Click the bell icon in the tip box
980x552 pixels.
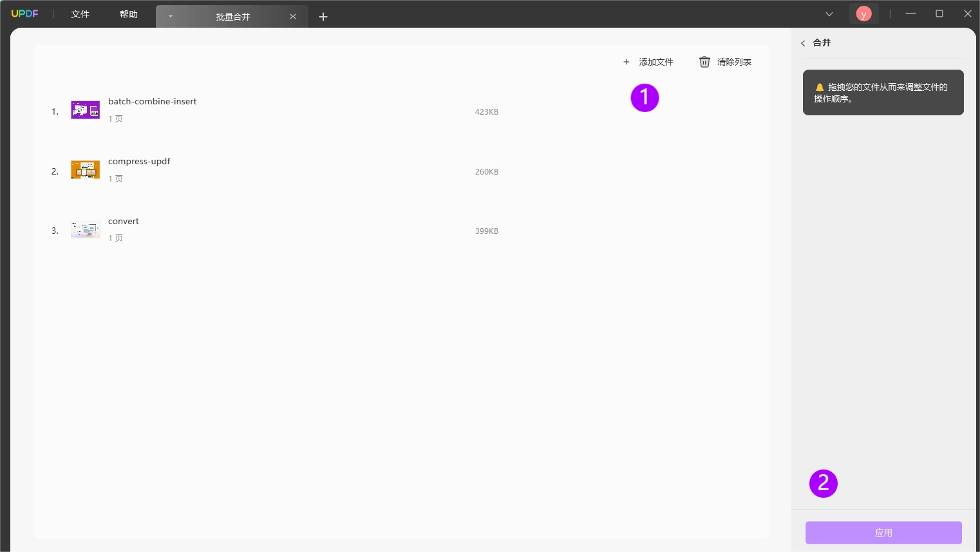pyautogui.click(x=820, y=87)
